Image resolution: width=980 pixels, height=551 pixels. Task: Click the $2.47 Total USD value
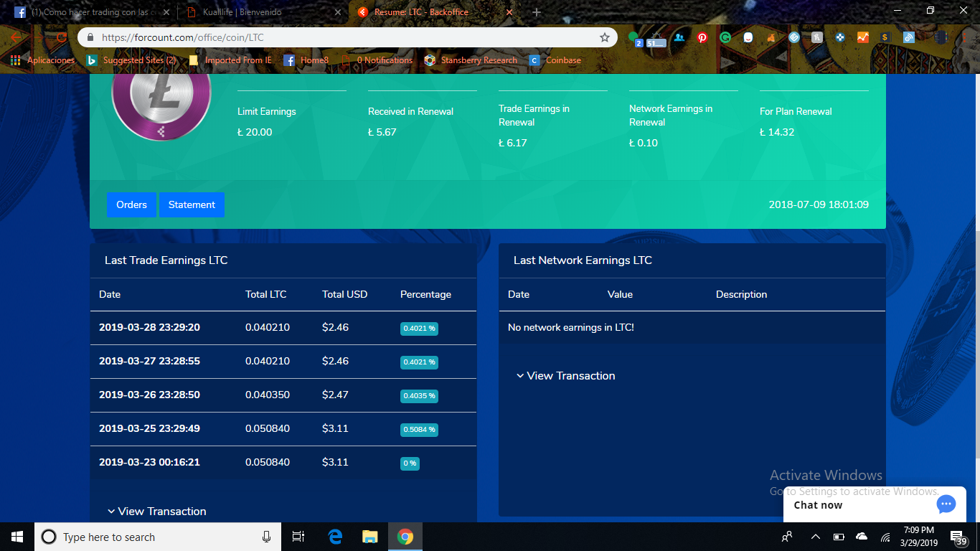pyautogui.click(x=335, y=395)
